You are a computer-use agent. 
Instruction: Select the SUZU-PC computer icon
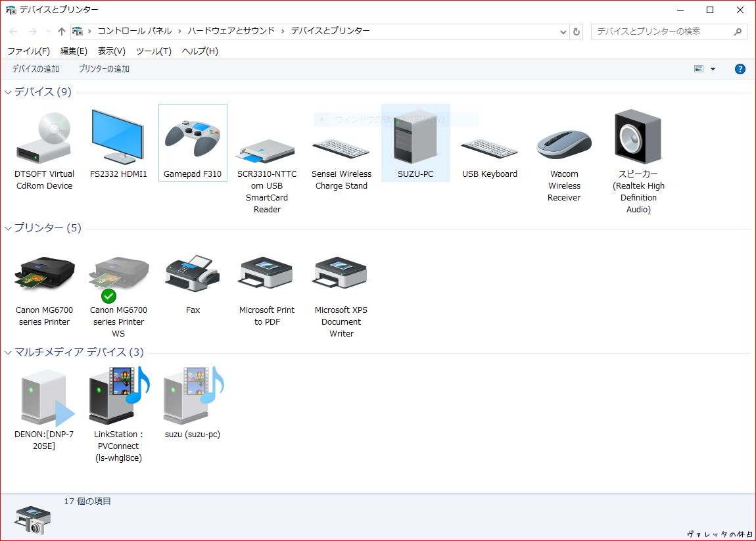point(415,137)
